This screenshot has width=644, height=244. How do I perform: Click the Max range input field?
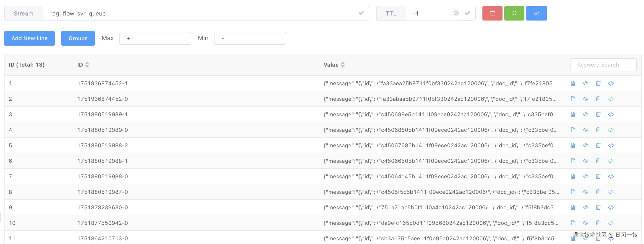[x=155, y=38]
